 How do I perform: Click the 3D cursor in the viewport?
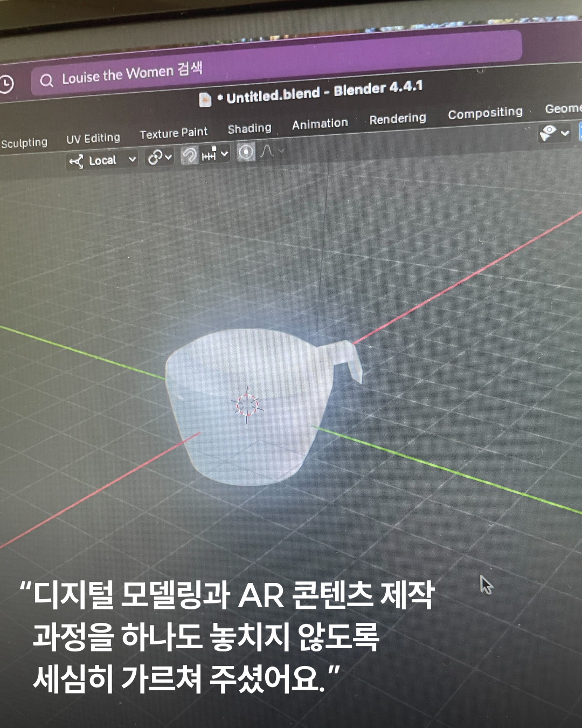tap(247, 404)
